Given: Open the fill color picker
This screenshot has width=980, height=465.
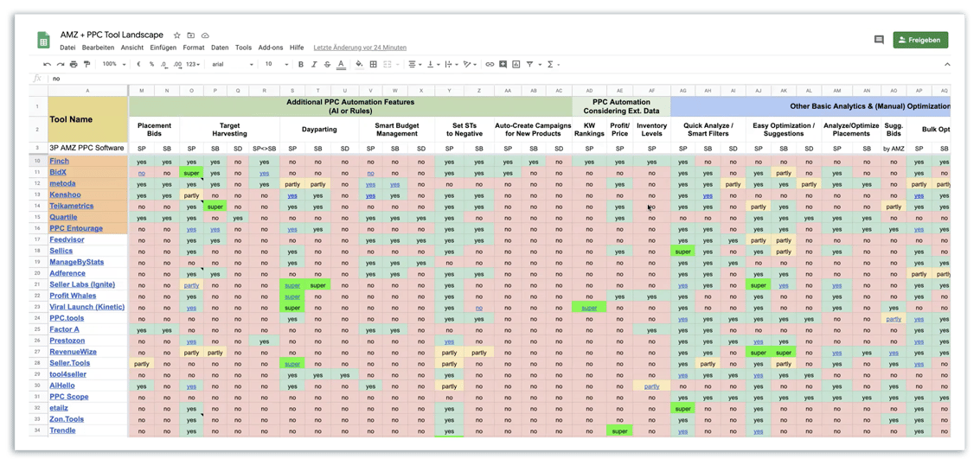Looking at the screenshot, I should (x=359, y=64).
